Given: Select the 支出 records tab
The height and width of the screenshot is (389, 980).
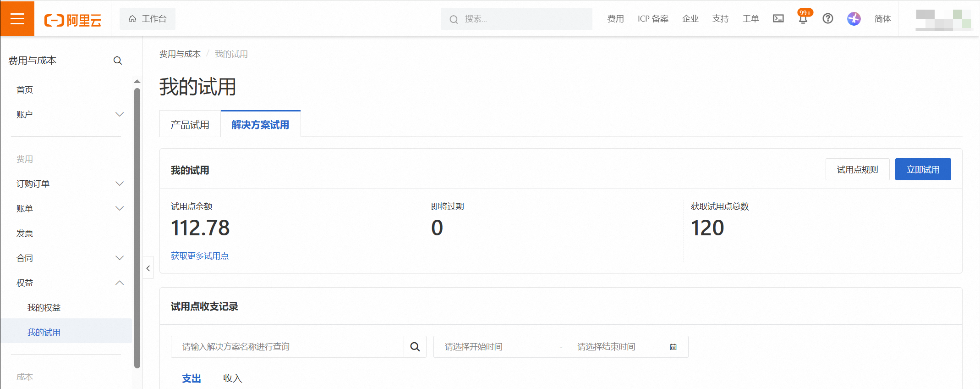Looking at the screenshot, I should pos(192,378).
